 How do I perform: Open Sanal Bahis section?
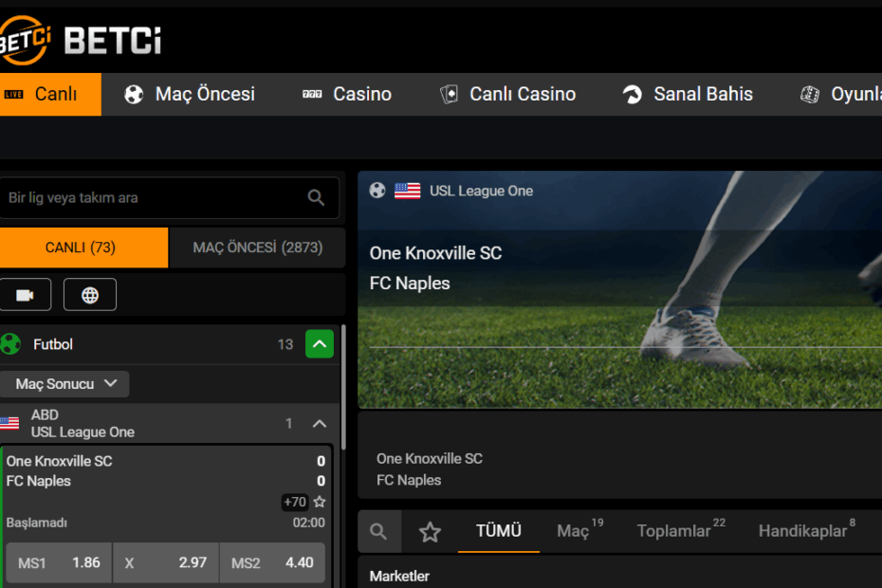pos(688,94)
